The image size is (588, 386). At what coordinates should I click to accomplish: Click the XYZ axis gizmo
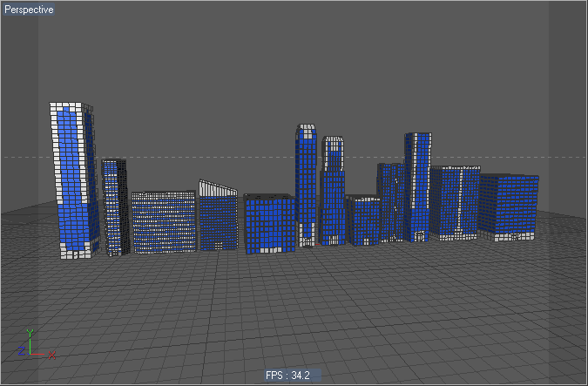click(x=37, y=345)
